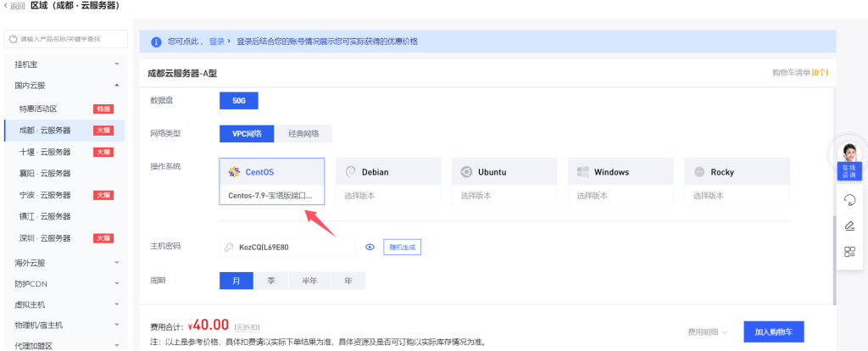868x351 pixels.
Task: Select 月 billing period
Action: (236, 281)
